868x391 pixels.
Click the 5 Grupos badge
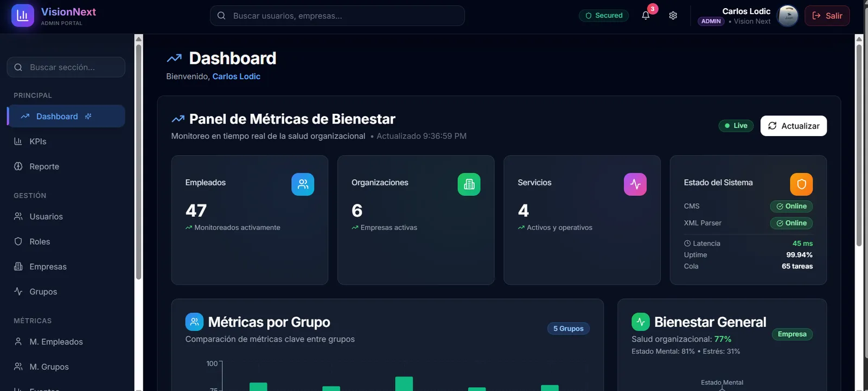tap(569, 329)
